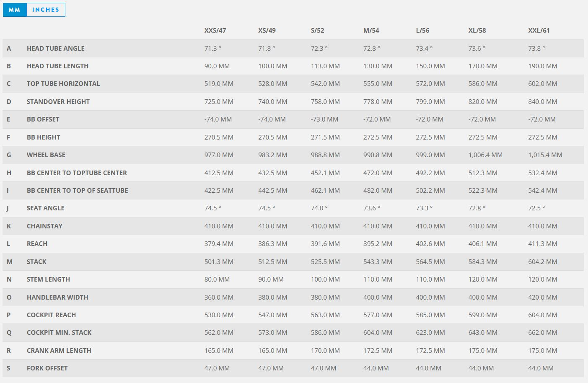This screenshot has height=383, width=588.
Task: Select the XXL/61 size column header
Action: point(539,31)
